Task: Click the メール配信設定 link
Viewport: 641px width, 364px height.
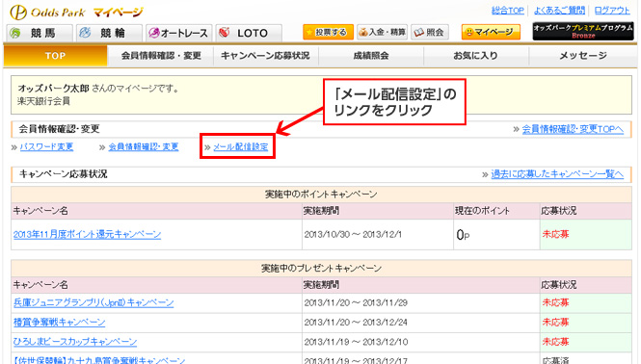Action: coord(241,146)
